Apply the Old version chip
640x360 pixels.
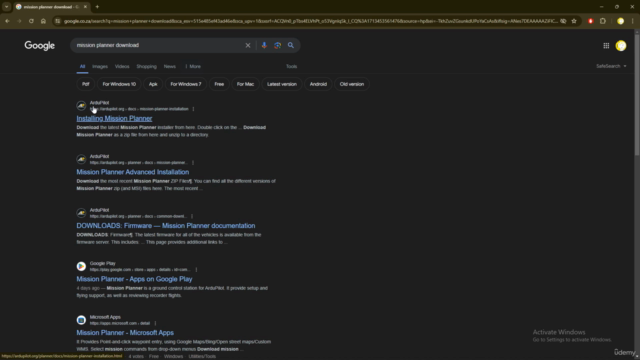tap(351, 84)
